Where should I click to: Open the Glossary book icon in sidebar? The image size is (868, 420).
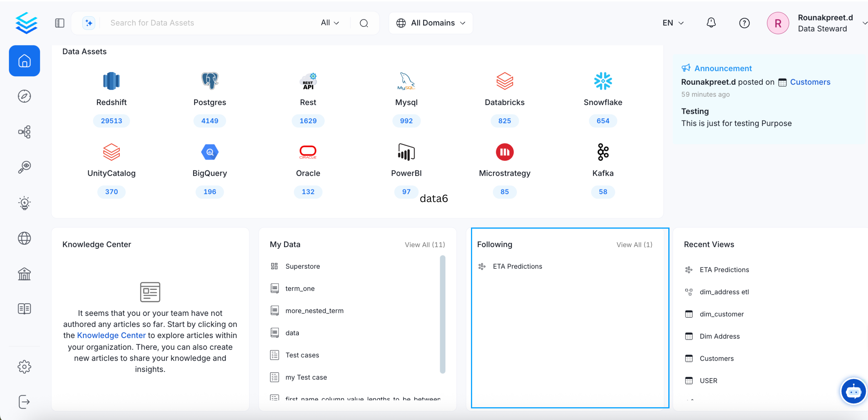24,309
